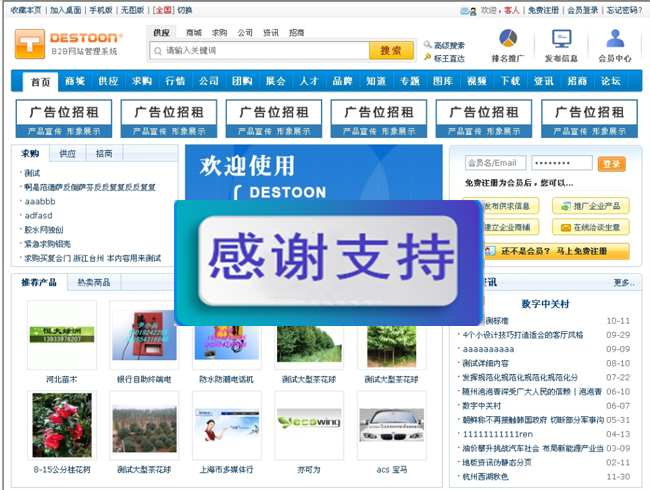Open 会员中心 user icon

point(615,39)
